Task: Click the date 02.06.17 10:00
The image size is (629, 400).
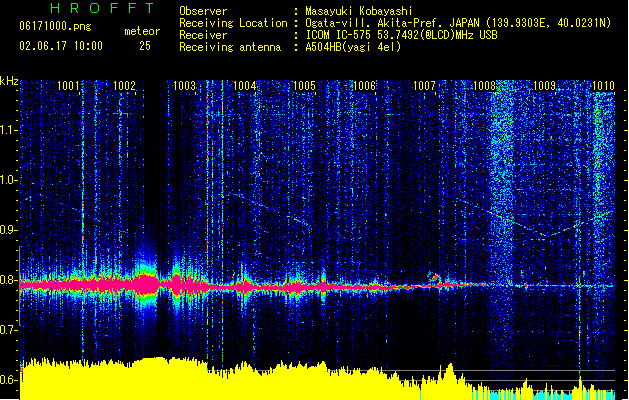Action: point(61,45)
